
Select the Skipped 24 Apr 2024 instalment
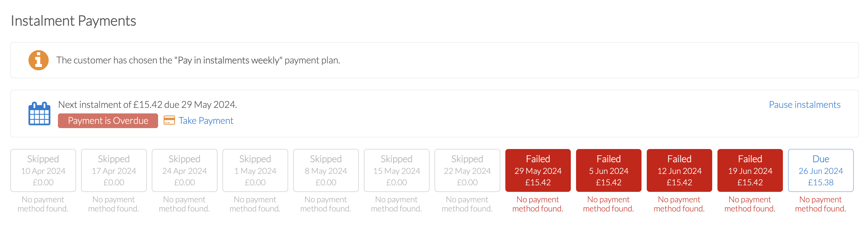[185, 170]
